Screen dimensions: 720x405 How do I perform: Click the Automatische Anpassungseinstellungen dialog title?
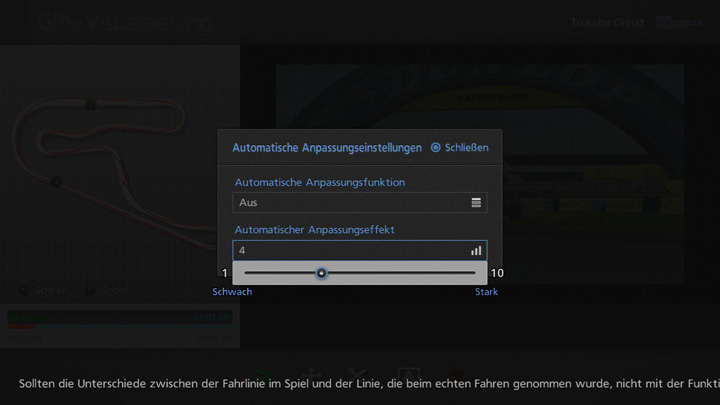tap(327, 148)
